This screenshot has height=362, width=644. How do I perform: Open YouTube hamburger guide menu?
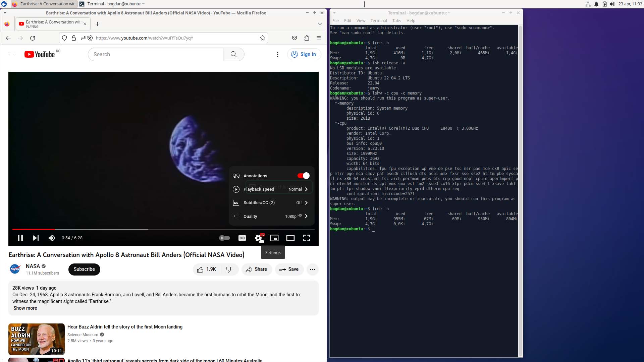[x=12, y=54]
